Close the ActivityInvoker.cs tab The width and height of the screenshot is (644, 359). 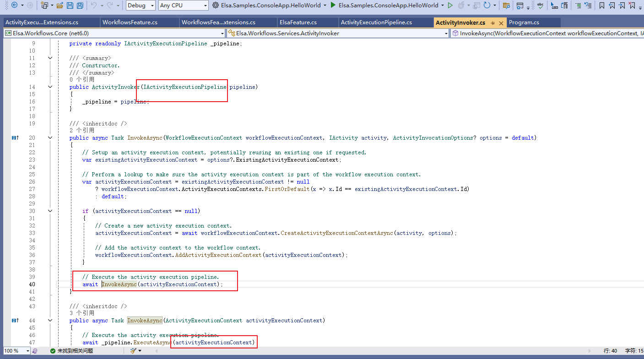(501, 23)
